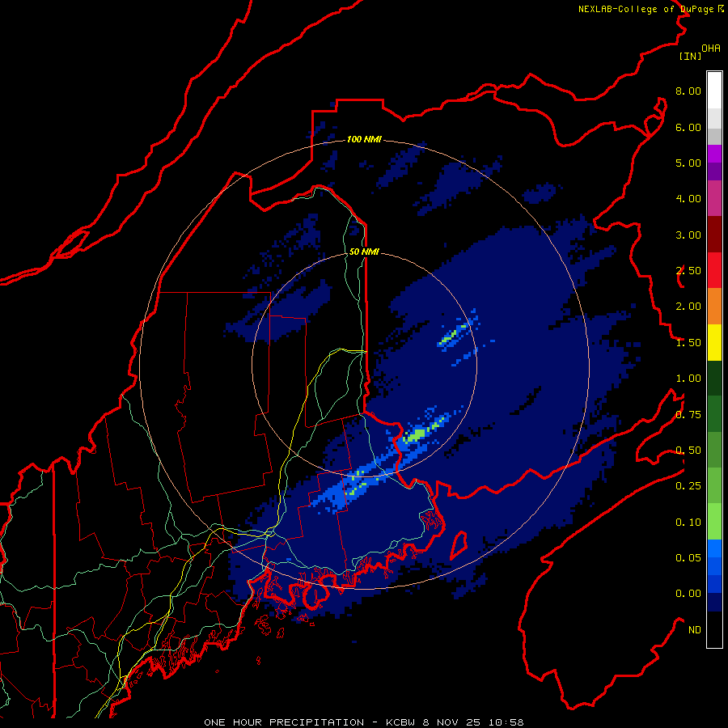Click the dark red 3.00 legend swatch
Viewport: 728px width, 728px height.
point(714,235)
